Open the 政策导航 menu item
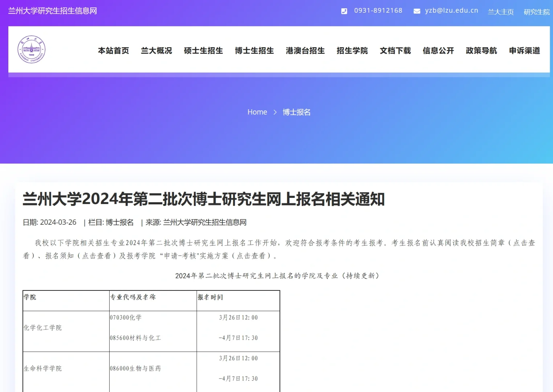 click(482, 50)
